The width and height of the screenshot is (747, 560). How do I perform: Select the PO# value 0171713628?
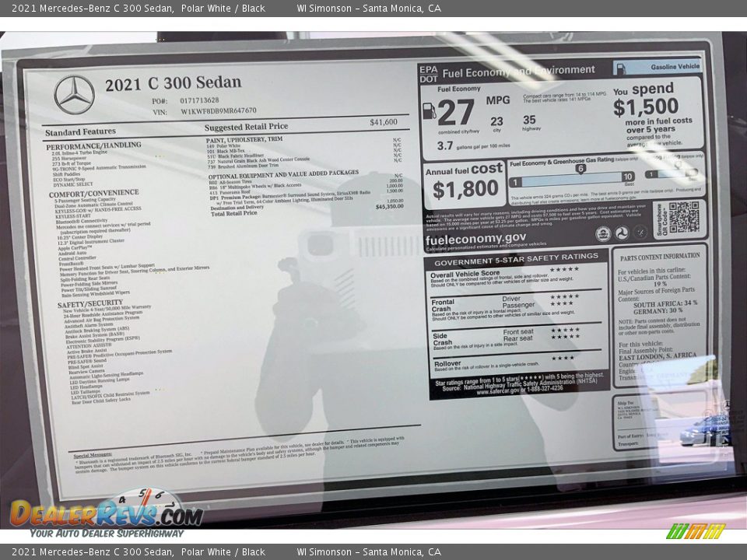199,100
